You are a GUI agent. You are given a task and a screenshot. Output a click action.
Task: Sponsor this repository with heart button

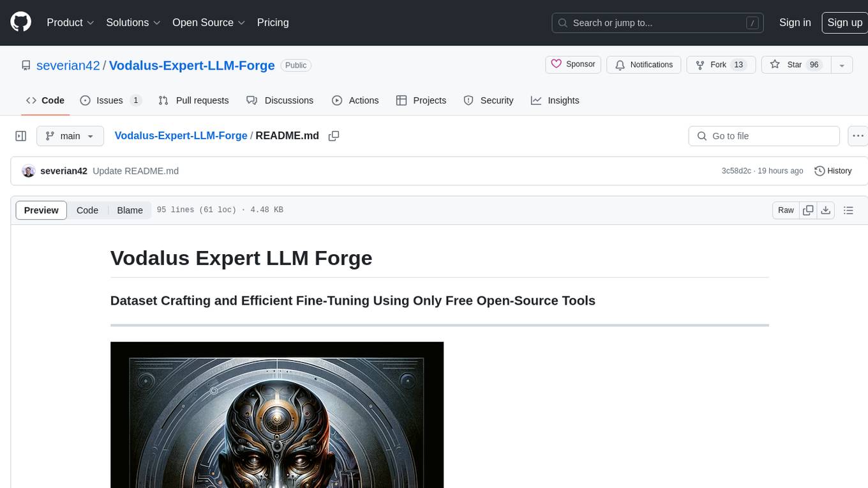click(x=573, y=65)
